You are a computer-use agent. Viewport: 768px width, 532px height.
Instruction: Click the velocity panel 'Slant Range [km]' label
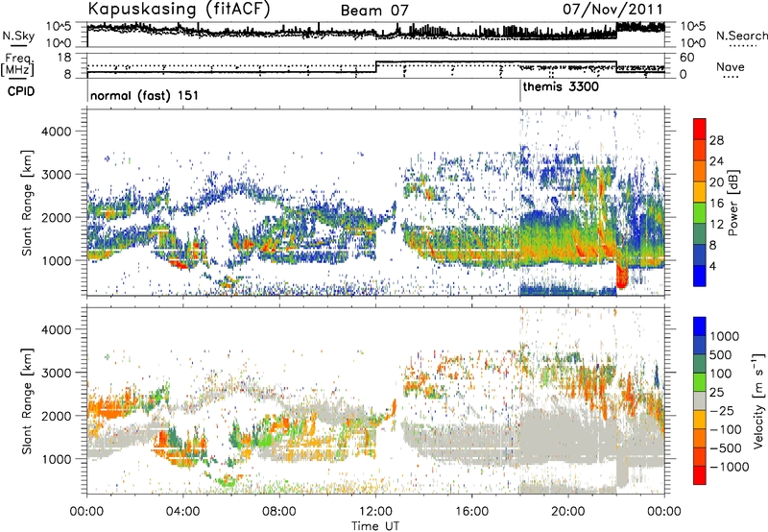click(x=27, y=400)
